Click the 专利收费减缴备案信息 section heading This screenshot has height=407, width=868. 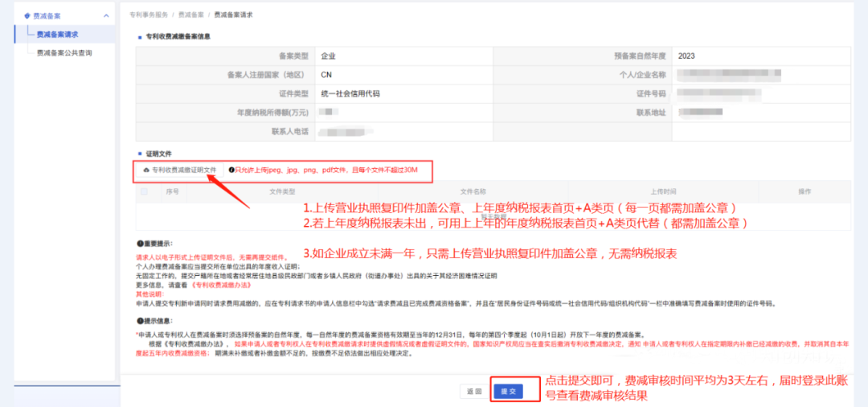[x=178, y=36]
